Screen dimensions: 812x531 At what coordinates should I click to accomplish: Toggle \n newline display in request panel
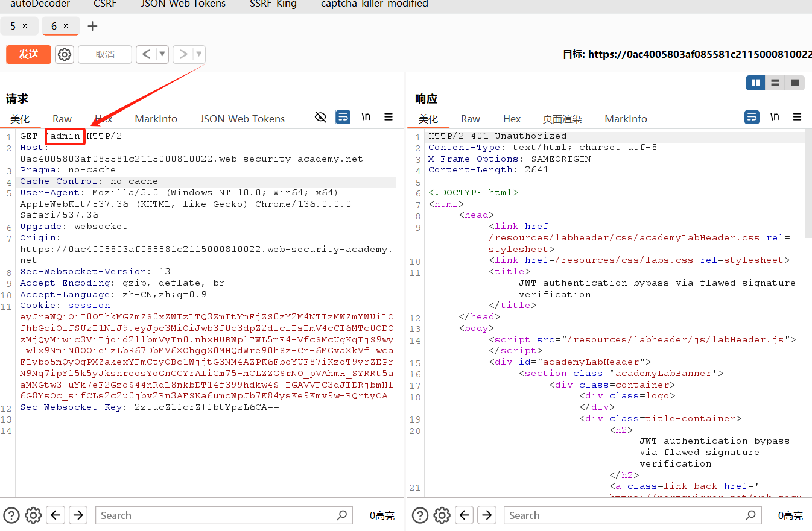pyautogui.click(x=366, y=117)
